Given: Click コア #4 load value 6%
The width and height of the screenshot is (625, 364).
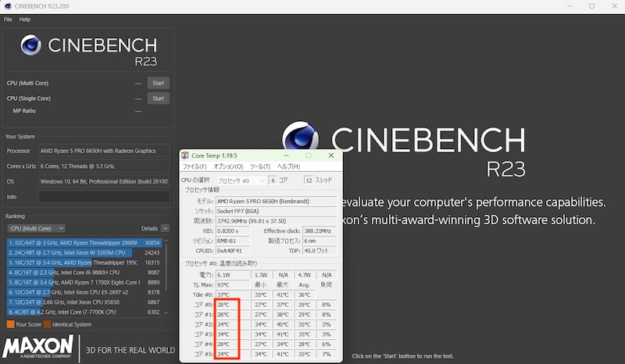Looking at the screenshot, I should coord(326,344).
